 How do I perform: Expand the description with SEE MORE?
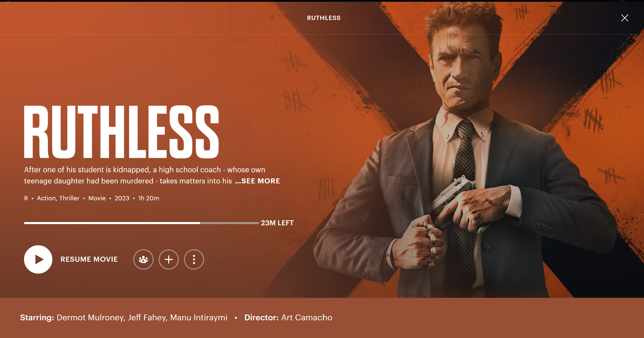click(257, 181)
